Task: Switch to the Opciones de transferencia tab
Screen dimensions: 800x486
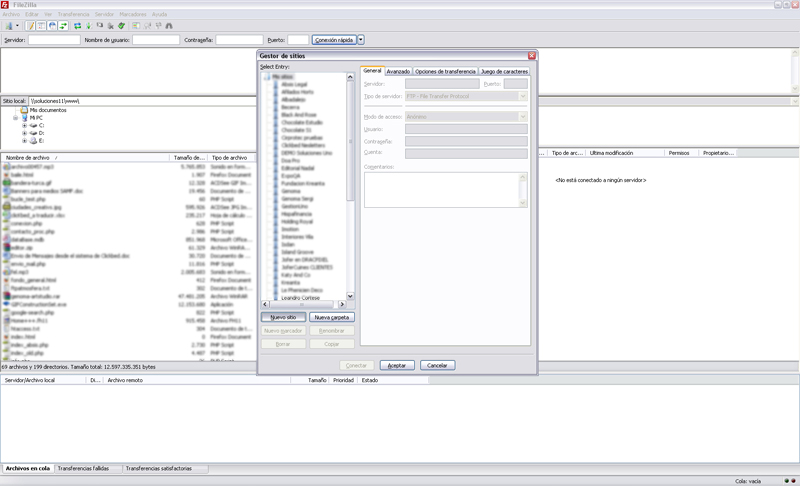Action: coord(445,71)
